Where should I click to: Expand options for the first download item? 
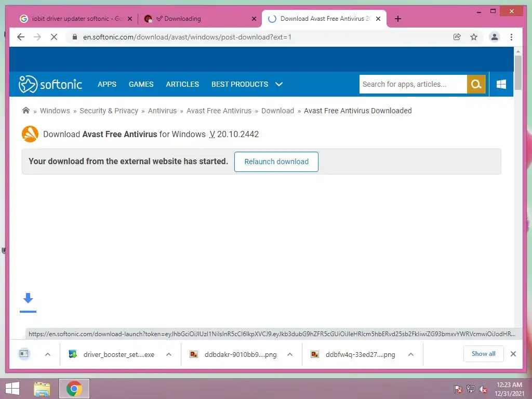[48, 354]
